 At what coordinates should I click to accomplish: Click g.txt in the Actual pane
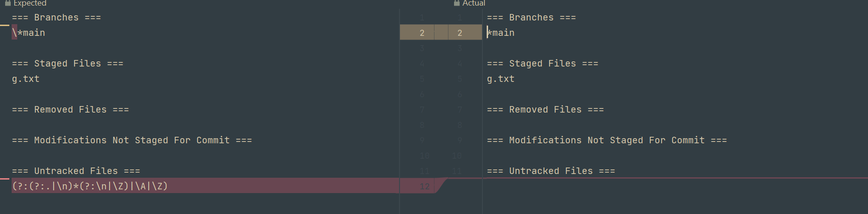coord(501,79)
